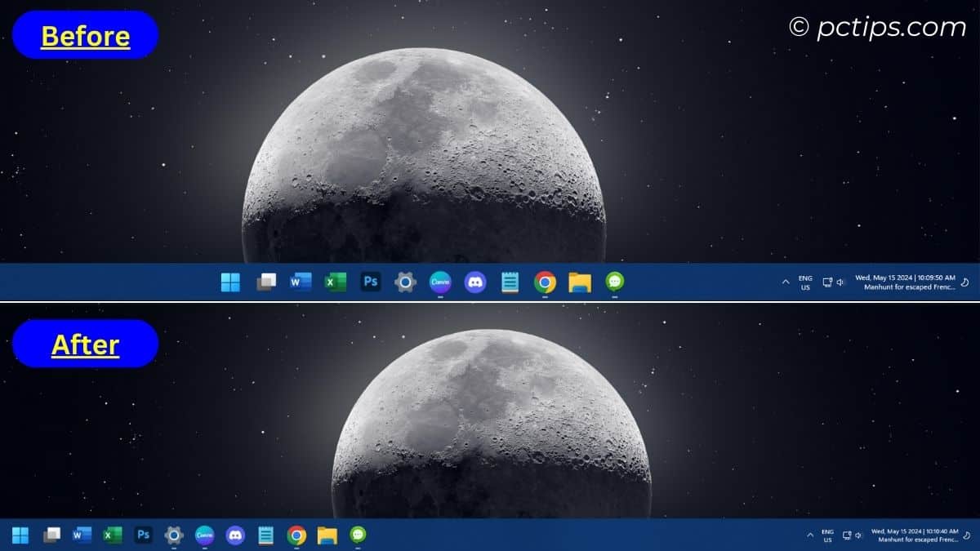Viewport: 980px width, 551px height.
Task: Open Discord in the After taskbar
Action: tap(235, 535)
